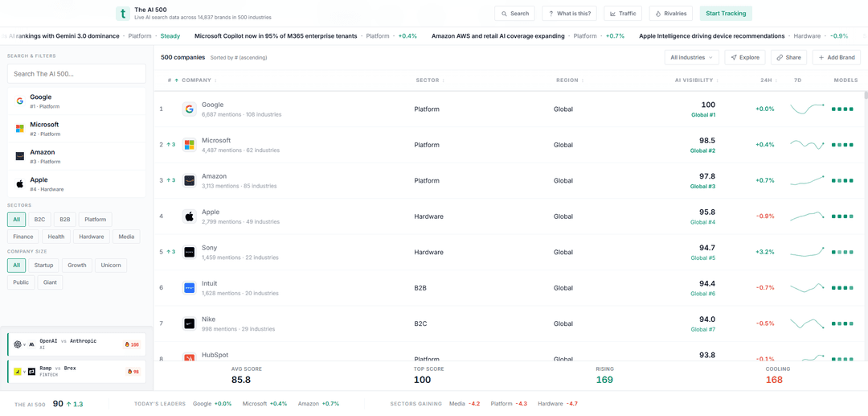Click the teal 't' logo icon

click(x=122, y=14)
